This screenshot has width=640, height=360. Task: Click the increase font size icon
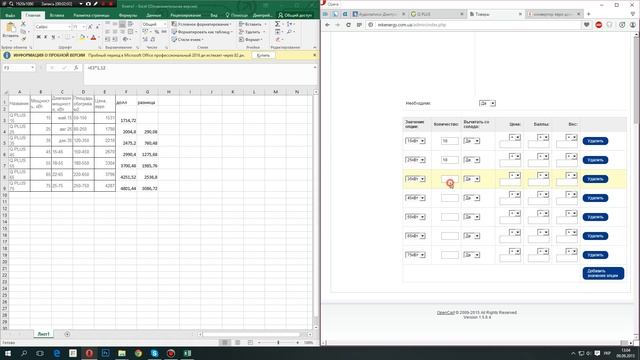90,27
